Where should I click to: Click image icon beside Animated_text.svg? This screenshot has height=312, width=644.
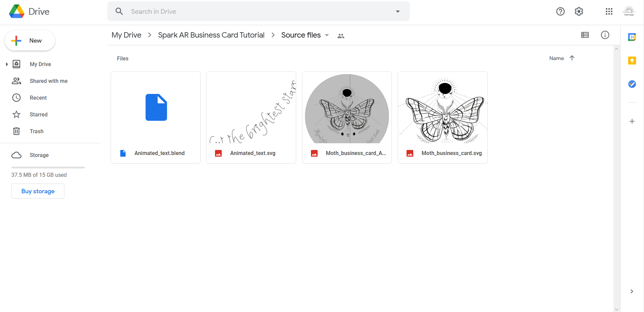coord(218,153)
